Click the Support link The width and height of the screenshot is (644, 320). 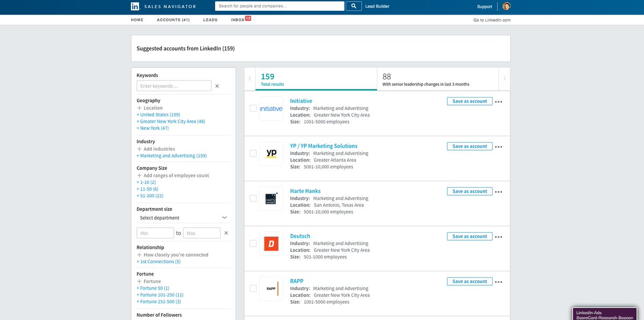[484, 6]
